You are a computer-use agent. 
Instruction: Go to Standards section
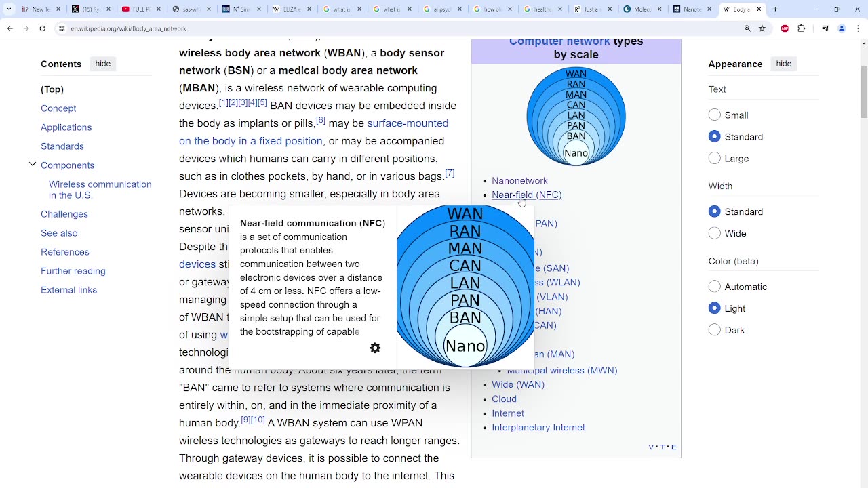point(62,146)
